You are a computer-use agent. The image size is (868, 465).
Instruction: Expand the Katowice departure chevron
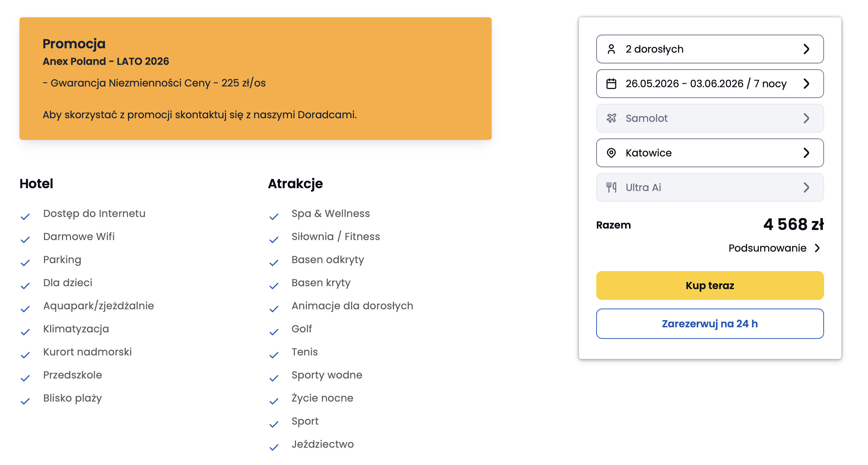pyautogui.click(x=806, y=153)
